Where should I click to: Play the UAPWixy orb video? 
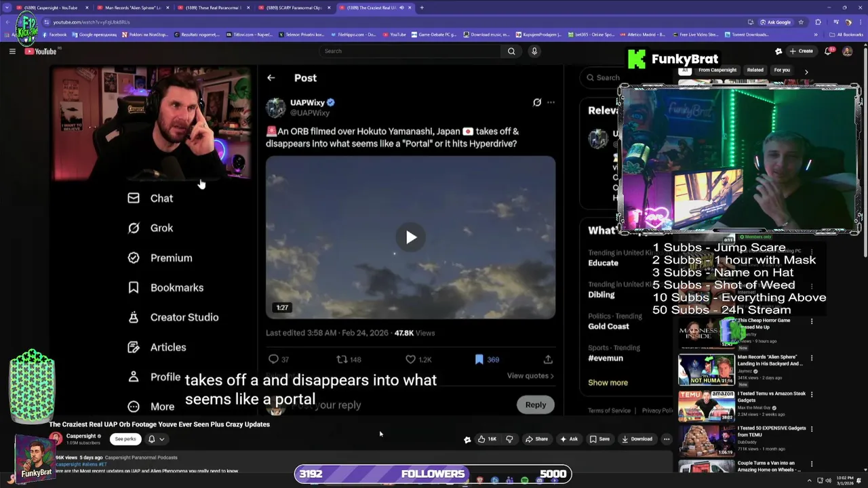tap(411, 237)
